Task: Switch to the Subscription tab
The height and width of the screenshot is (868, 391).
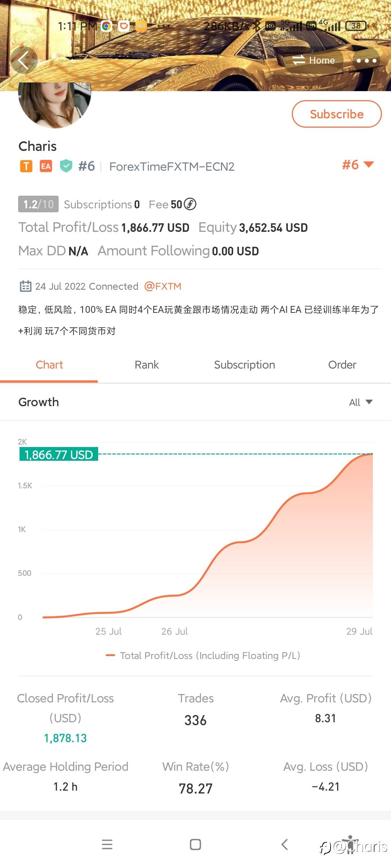Action: click(244, 365)
